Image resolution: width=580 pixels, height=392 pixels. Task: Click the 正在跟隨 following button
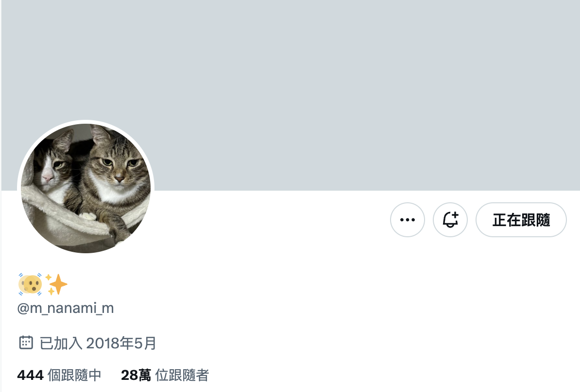[x=521, y=220]
